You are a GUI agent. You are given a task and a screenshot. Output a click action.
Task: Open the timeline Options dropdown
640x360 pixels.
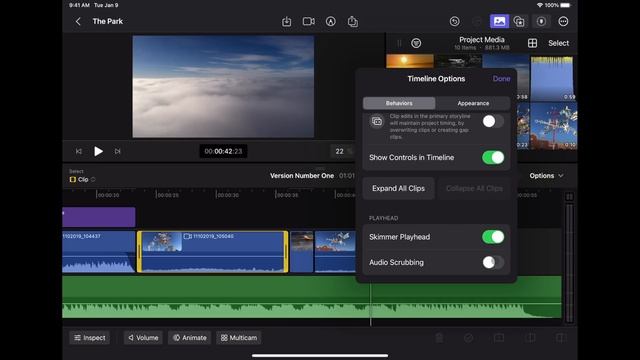(546, 176)
